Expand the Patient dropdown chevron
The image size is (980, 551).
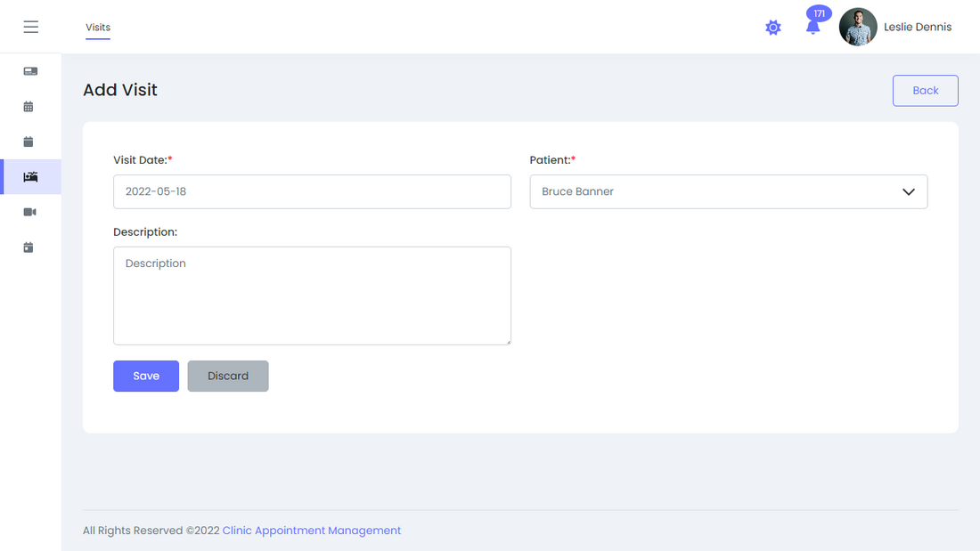(x=909, y=192)
